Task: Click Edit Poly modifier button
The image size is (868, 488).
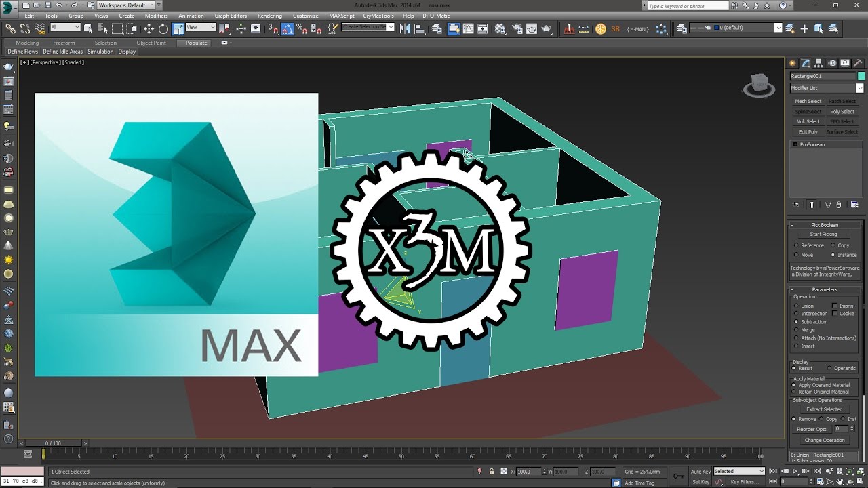Action: [808, 131]
